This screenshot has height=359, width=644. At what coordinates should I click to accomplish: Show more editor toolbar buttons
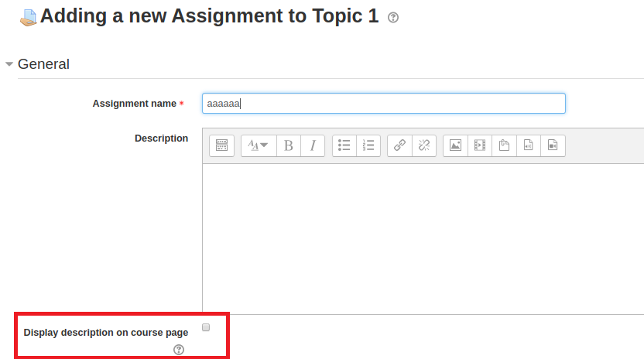pyautogui.click(x=221, y=145)
